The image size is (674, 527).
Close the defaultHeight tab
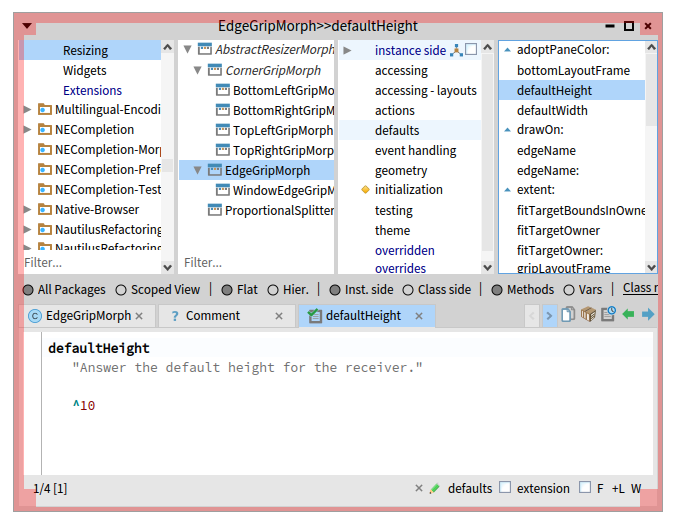tap(419, 316)
